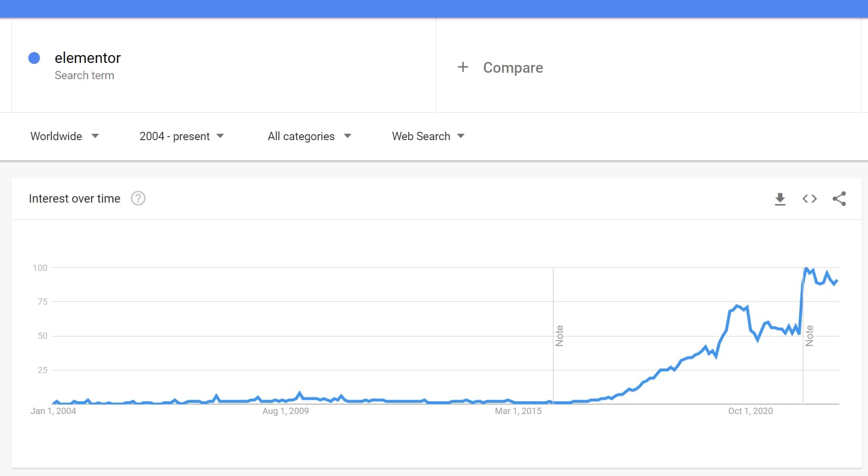
Task: Click the embed code icon
Action: point(809,199)
